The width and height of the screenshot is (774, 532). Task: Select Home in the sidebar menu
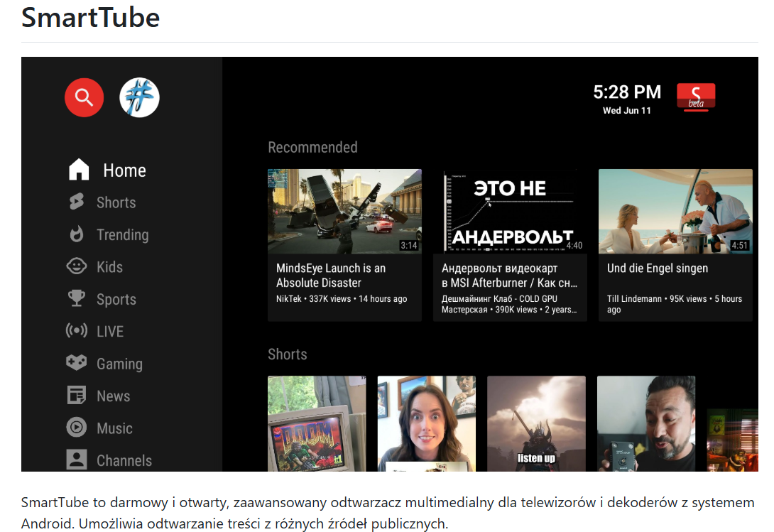point(124,170)
